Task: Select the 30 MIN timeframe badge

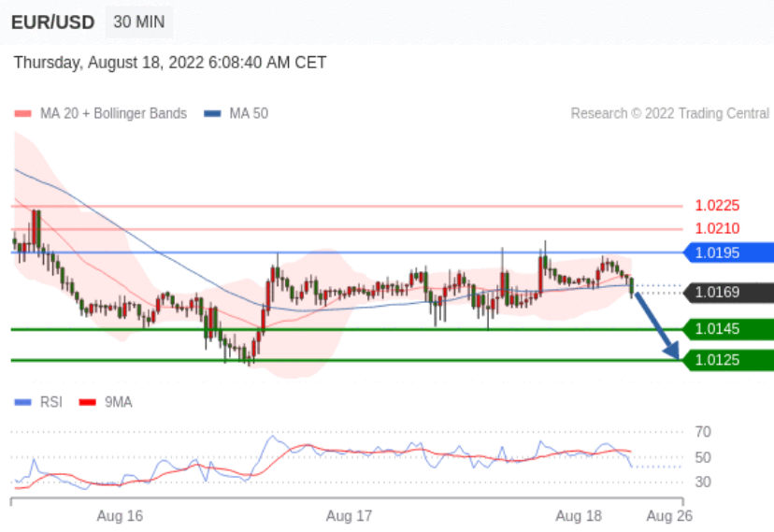Action: 139,22
